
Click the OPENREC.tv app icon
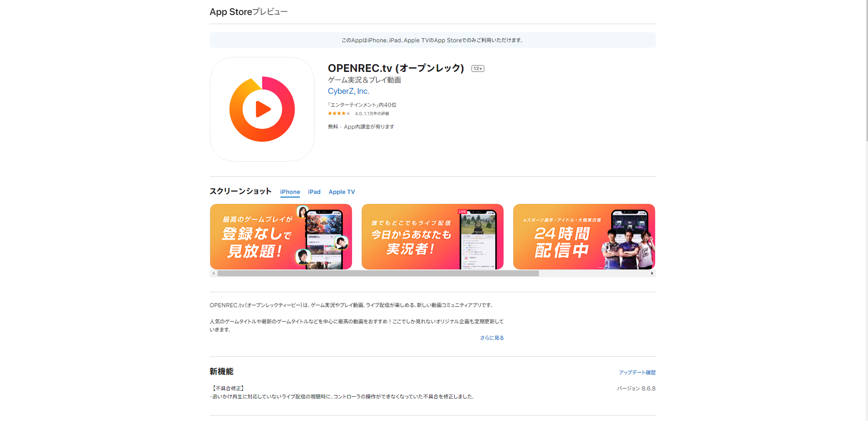click(262, 109)
